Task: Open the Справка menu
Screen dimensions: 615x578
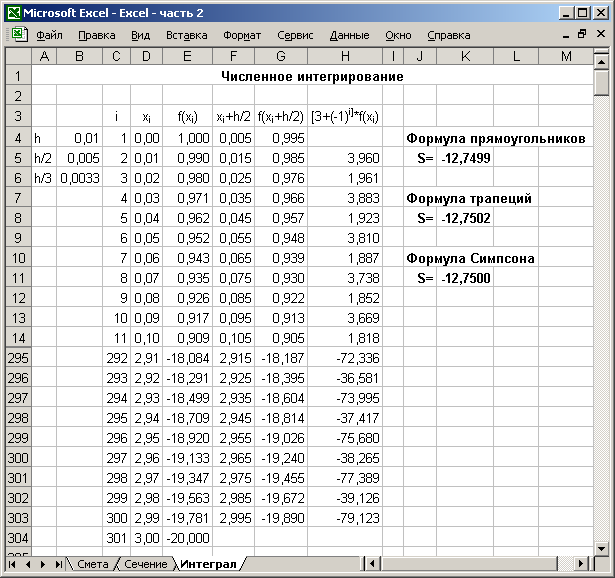Action: 449,35
